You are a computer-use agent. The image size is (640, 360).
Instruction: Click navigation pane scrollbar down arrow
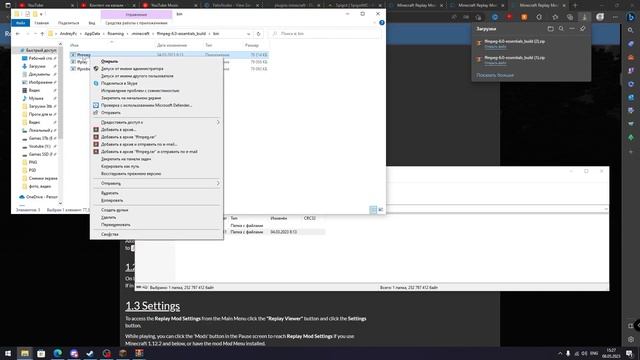click(60, 203)
